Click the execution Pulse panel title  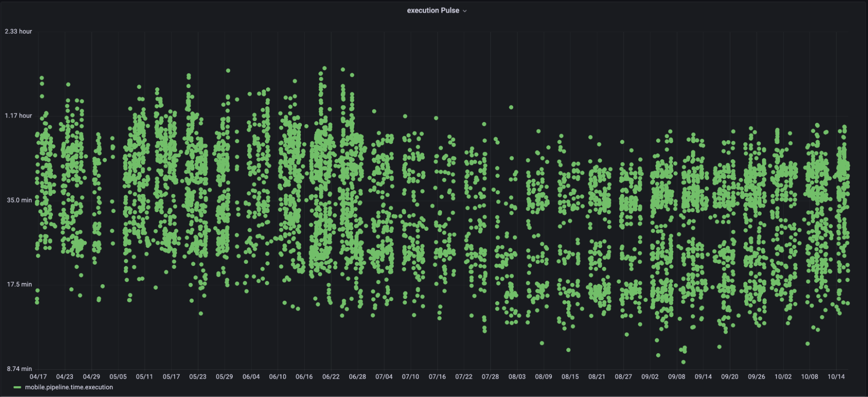click(x=432, y=10)
